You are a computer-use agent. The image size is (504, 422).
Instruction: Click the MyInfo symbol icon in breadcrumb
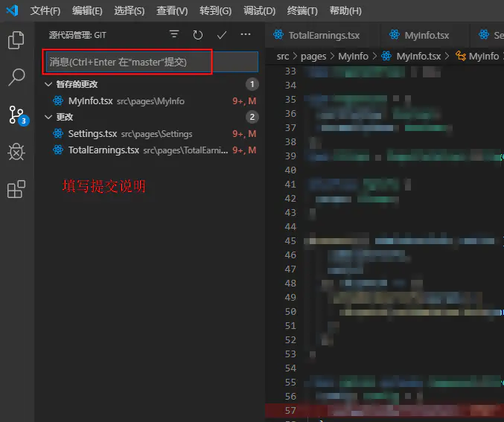pos(461,57)
